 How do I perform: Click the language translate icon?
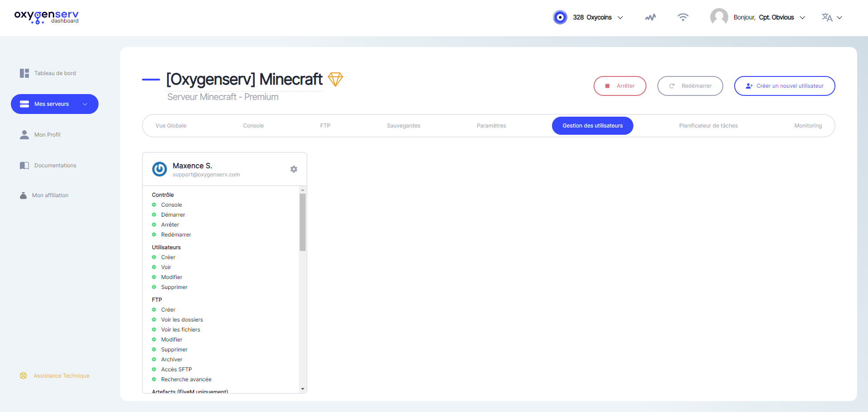827,17
